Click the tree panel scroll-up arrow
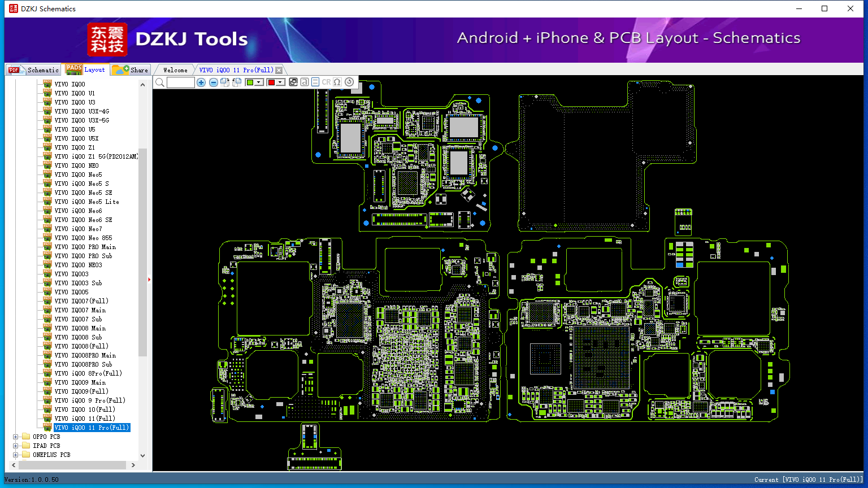 142,84
